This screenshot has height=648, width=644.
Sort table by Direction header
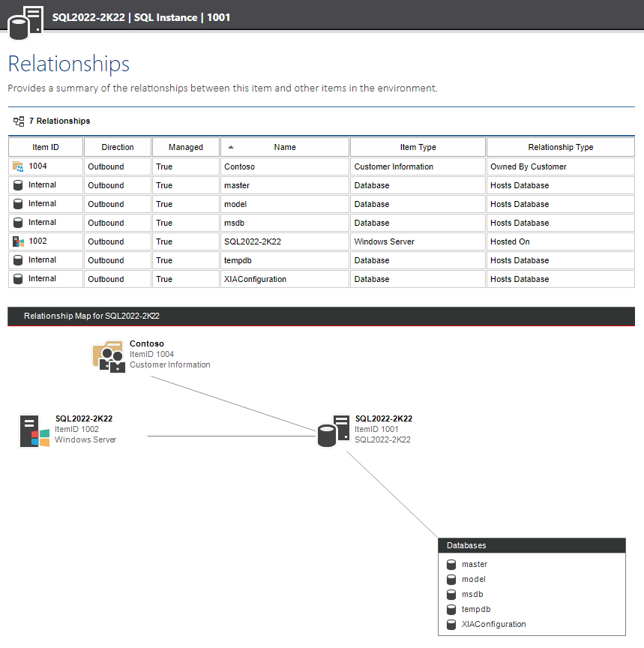[x=118, y=147]
